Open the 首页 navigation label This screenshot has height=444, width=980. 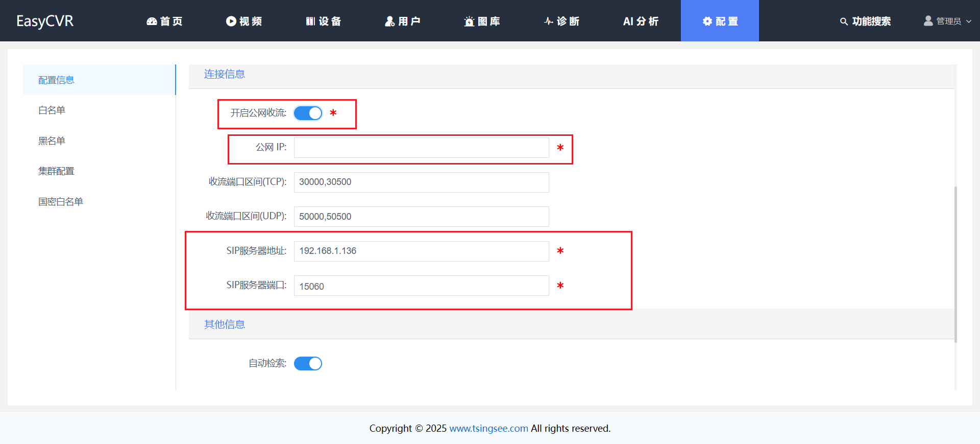click(x=171, y=21)
